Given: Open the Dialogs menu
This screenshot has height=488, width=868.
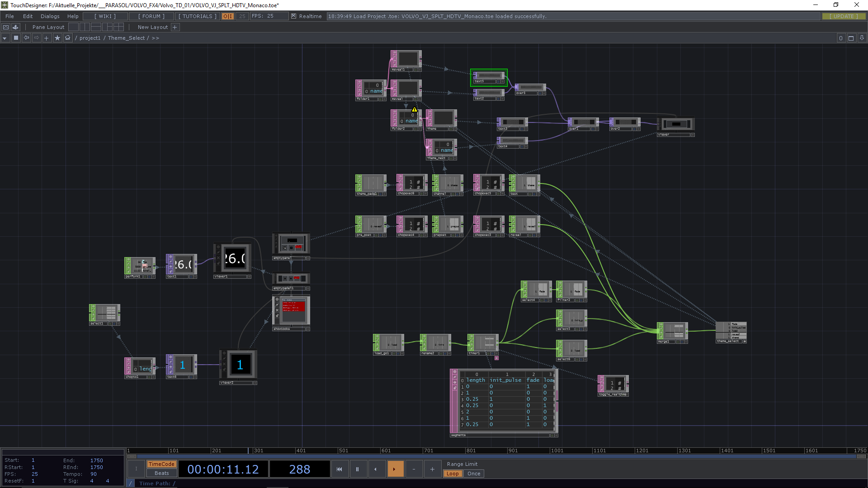Looking at the screenshot, I should (x=50, y=16).
